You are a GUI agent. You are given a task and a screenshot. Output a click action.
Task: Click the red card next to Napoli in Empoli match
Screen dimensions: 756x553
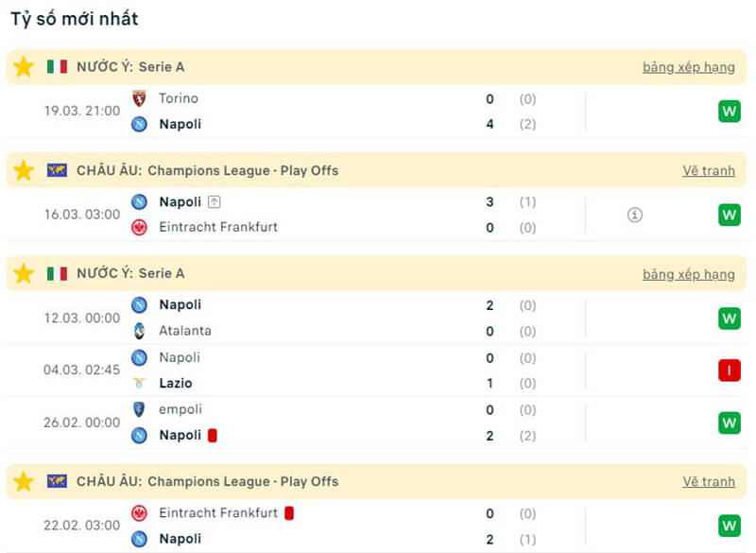coord(213,436)
